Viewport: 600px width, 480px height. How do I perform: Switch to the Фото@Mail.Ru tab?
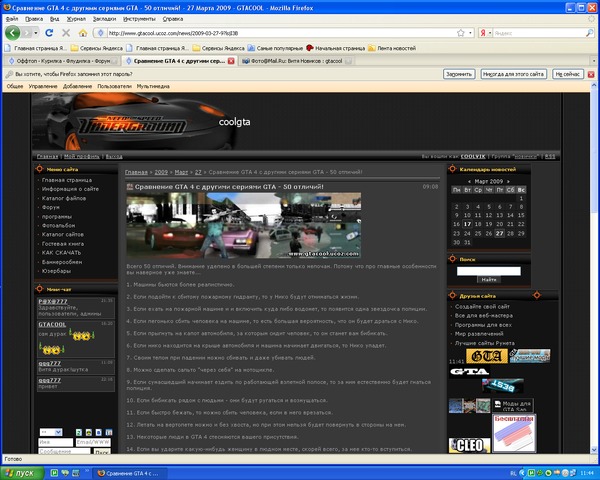click(x=296, y=61)
